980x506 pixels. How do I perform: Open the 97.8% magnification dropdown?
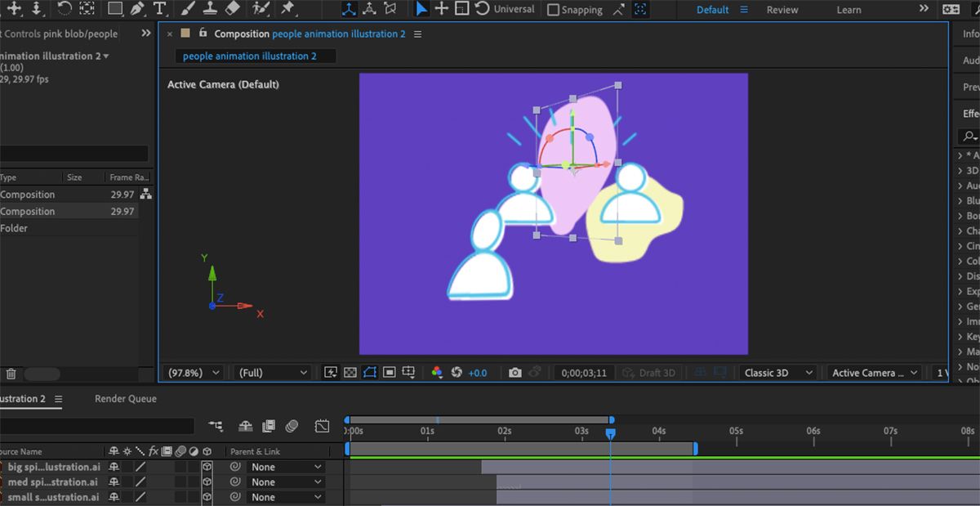click(x=194, y=372)
